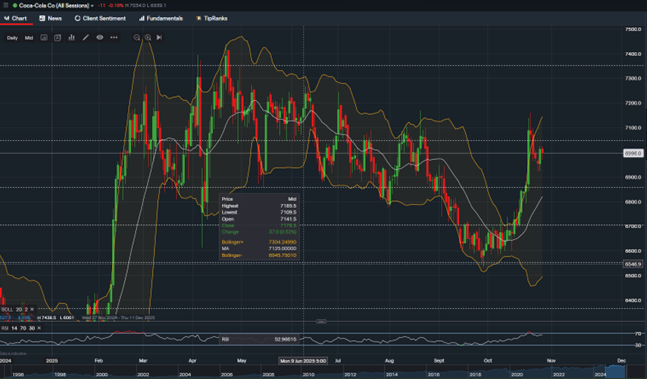
Task: Click the Nov month label on time axis
Action: click(x=551, y=360)
